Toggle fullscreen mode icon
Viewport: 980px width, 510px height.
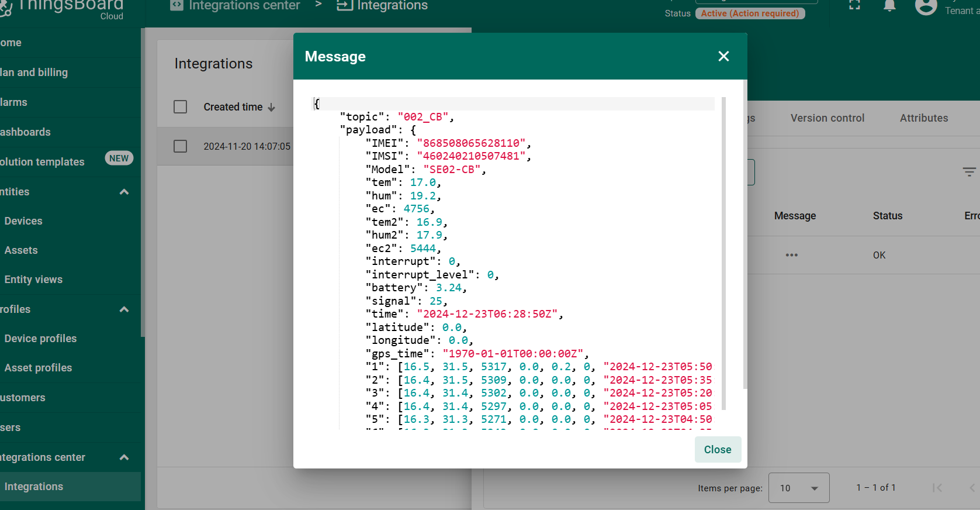coord(854,5)
